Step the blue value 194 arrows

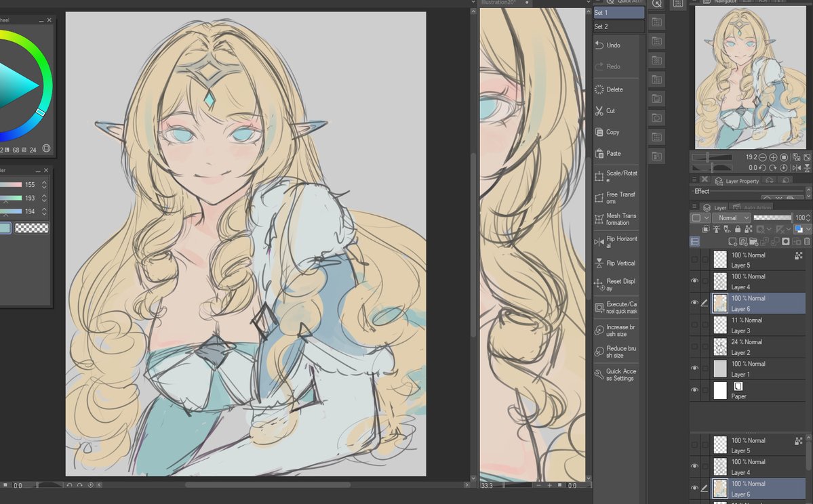point(44,211)
